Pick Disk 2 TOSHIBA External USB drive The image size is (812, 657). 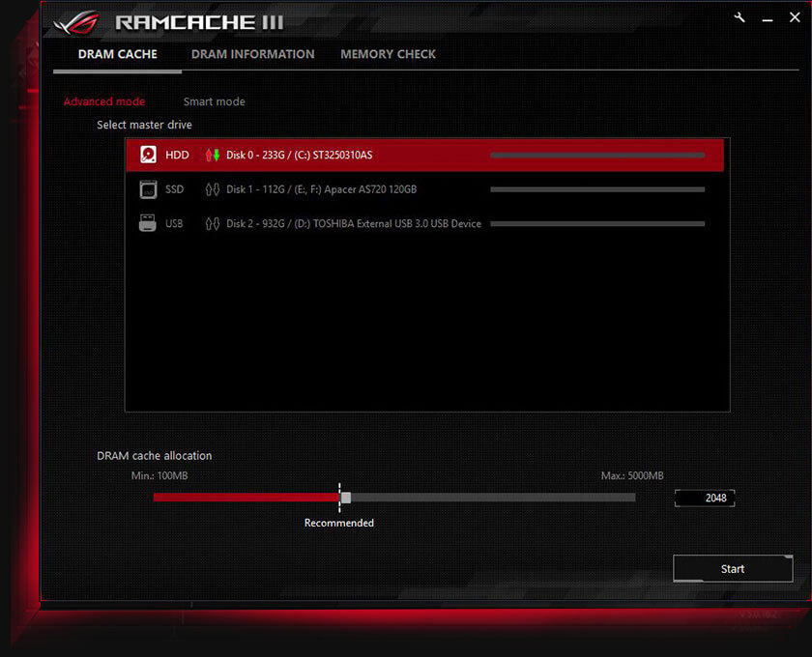(424, 223)
